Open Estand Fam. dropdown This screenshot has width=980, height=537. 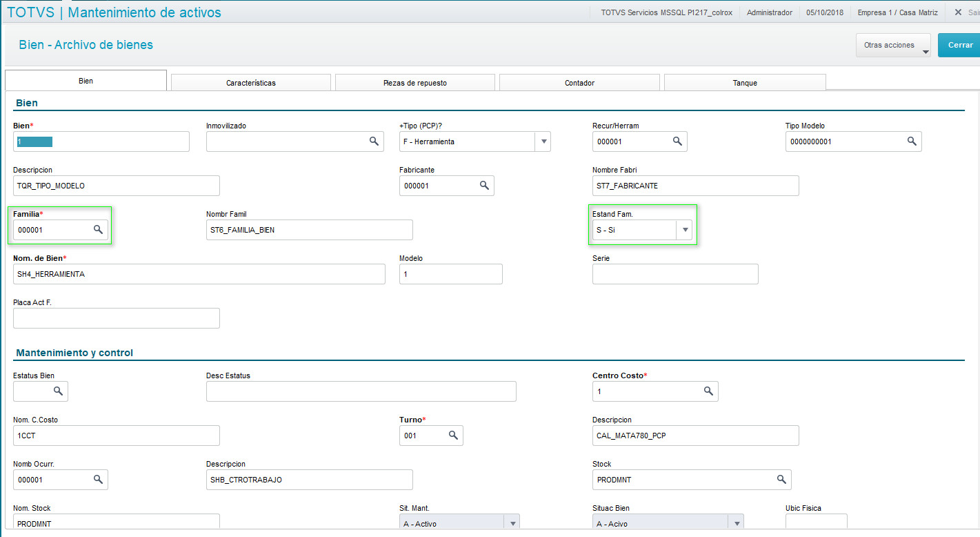[x=684, y=230]
